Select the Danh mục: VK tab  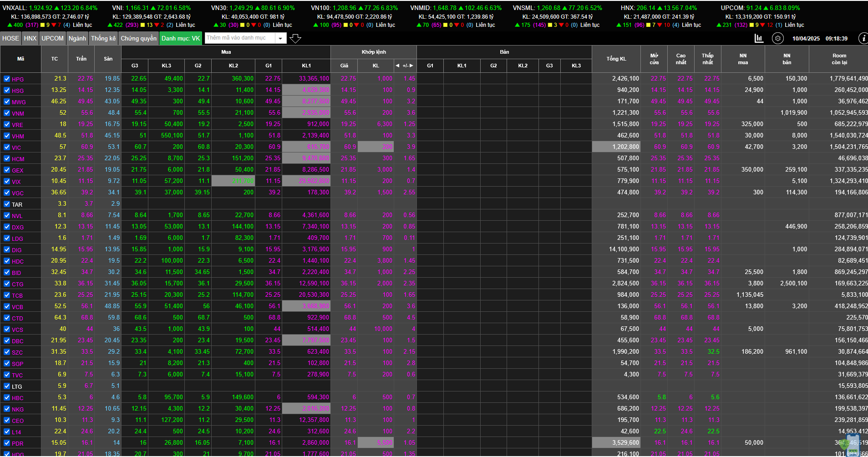coord(181,38)
